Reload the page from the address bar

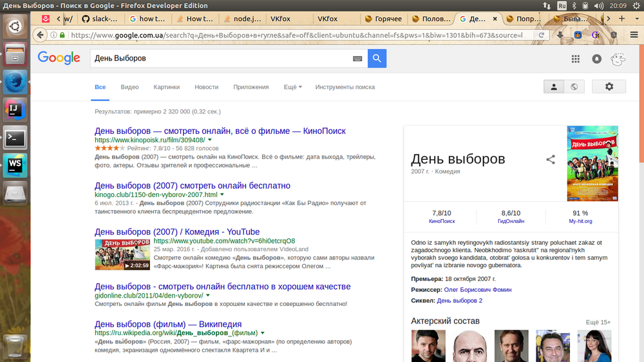tap(542, 35)
